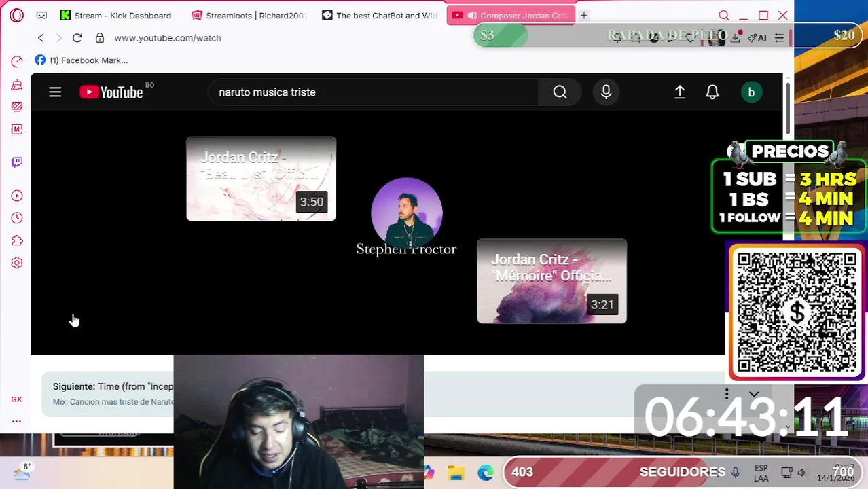Mute the audio icon on the YouTube tab
This screenshot has height=489, width=868.
pyautogui.click(x=472, y=15)
